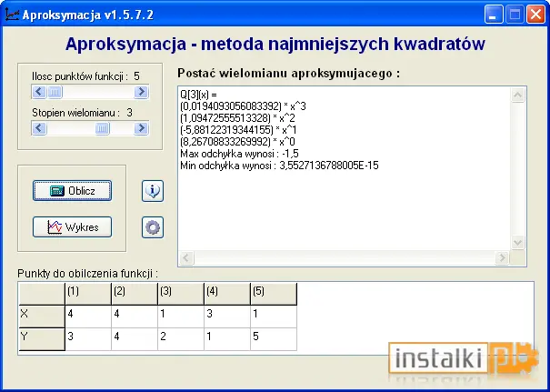Click the 'Min odchyłka wynosi' line
Viewport: 550px width, 392px height.
click(280, 166)
